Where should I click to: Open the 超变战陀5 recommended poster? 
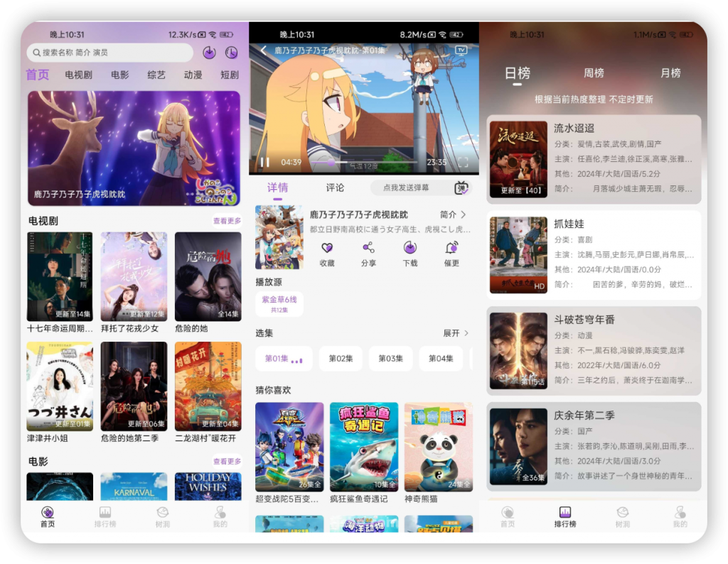pos(289,447)
